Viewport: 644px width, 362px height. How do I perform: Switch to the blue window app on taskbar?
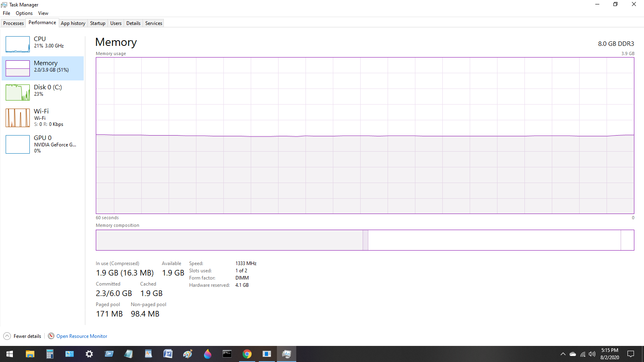tap(266, 354)
